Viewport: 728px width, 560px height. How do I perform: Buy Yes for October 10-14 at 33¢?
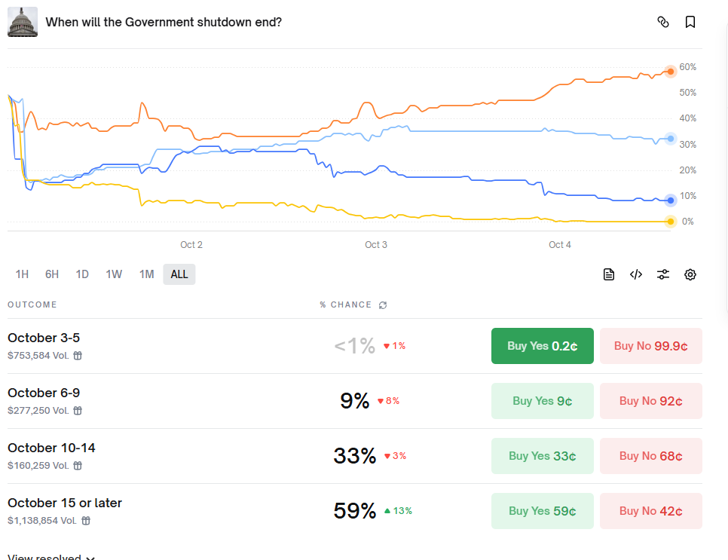click(x=542, y=456)
